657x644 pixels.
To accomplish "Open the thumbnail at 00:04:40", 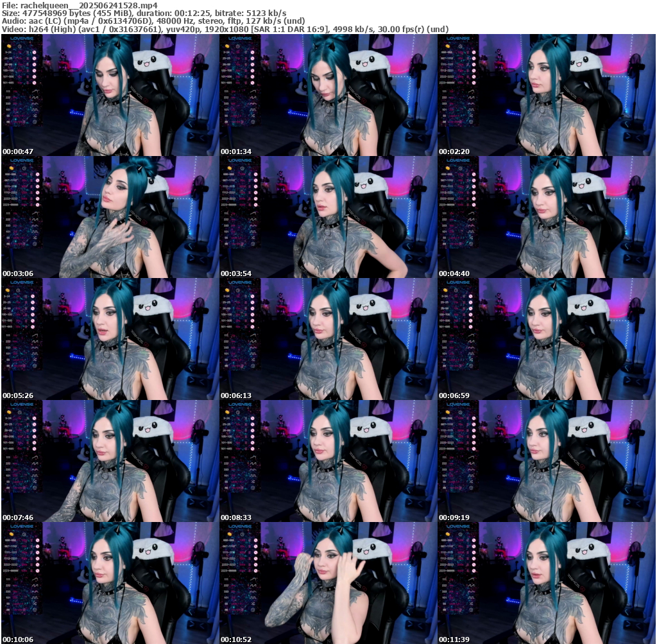I will coord(547,217).
